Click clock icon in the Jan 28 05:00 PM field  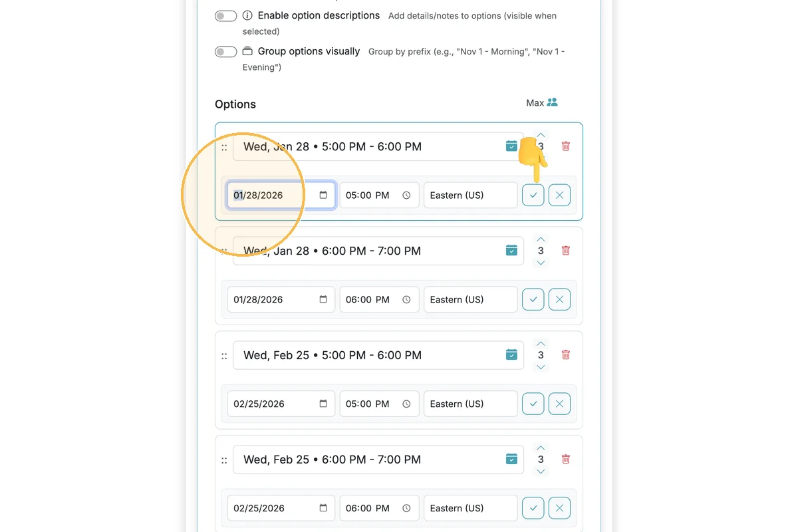(406, 196)
